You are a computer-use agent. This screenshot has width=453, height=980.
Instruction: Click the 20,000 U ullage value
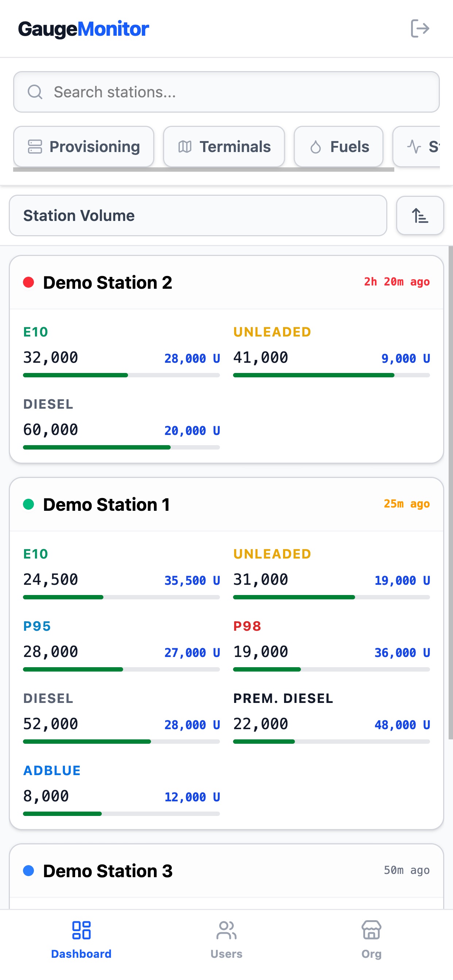(192, 431)
